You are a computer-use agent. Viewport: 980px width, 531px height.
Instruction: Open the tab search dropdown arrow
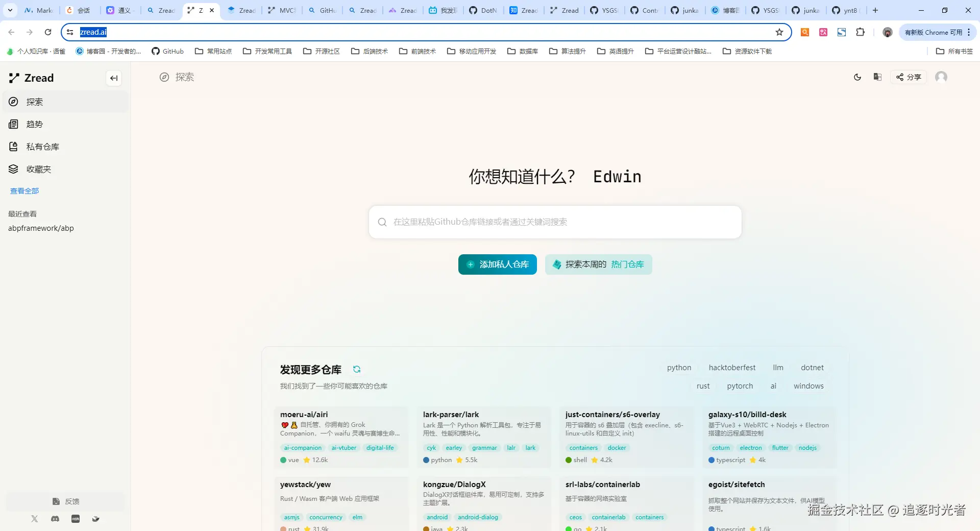tap(10, 10)
